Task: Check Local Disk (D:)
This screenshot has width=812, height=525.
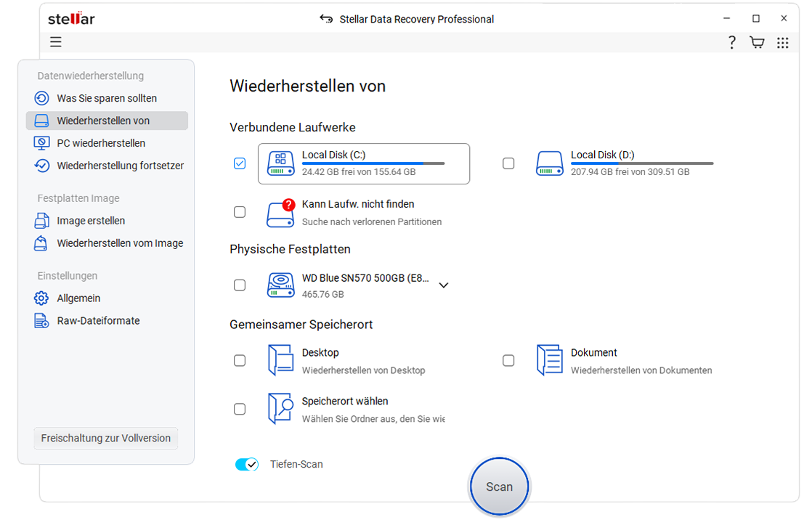Action: pyautogui.click(x=508, y=163)
